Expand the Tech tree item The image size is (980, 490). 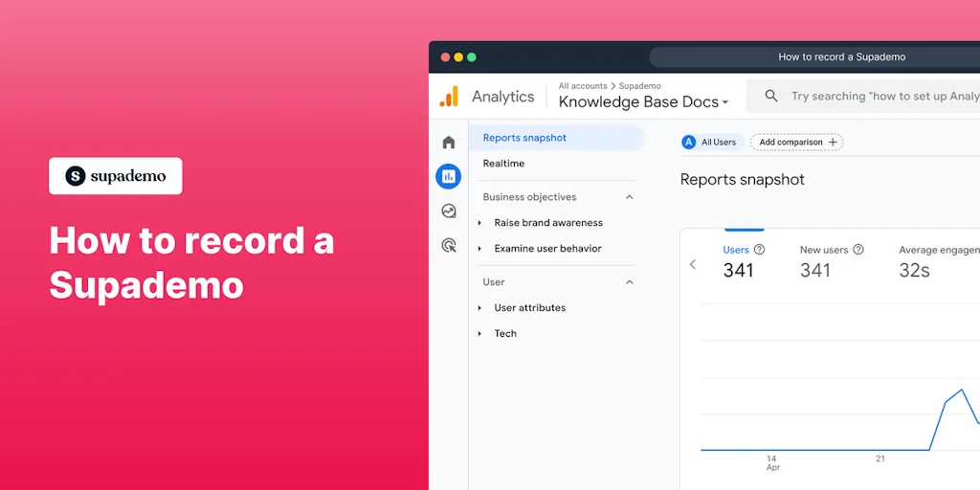click(479, 334)
